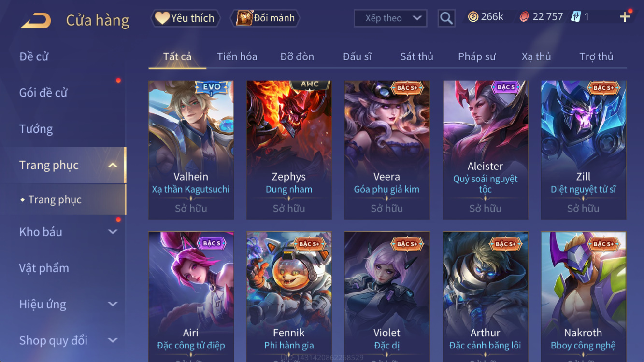Click the back arrow icon
644x362 pixels.
tap(36, 20)
